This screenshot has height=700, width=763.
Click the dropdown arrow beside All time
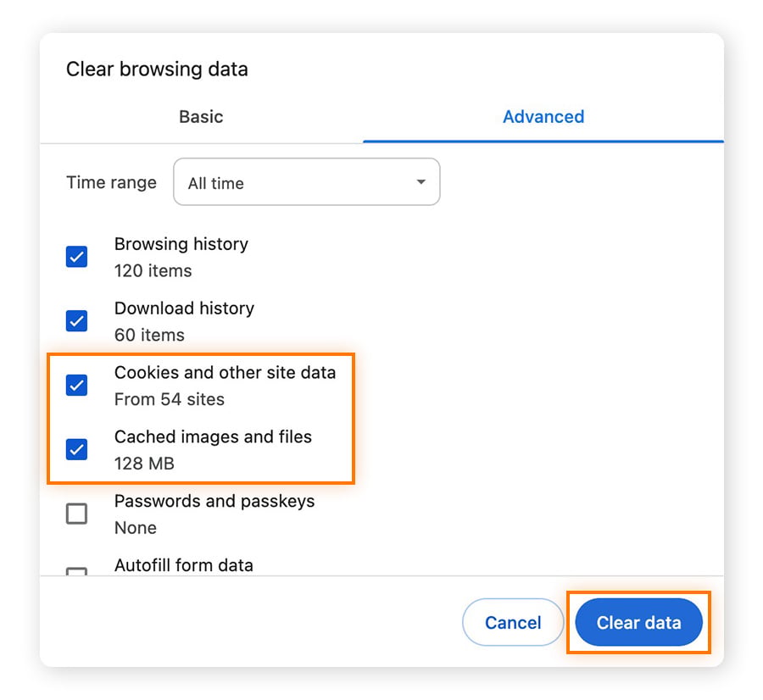coord(420,182)
